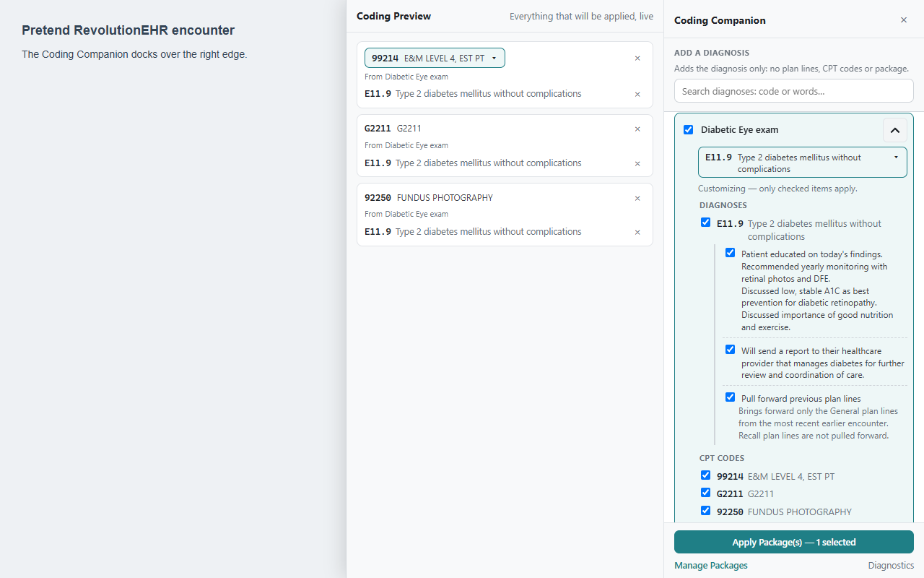Remove the G2211 card in Coding Preview
Viewport: 924px width, 578px height.
(x=637, y=129)
